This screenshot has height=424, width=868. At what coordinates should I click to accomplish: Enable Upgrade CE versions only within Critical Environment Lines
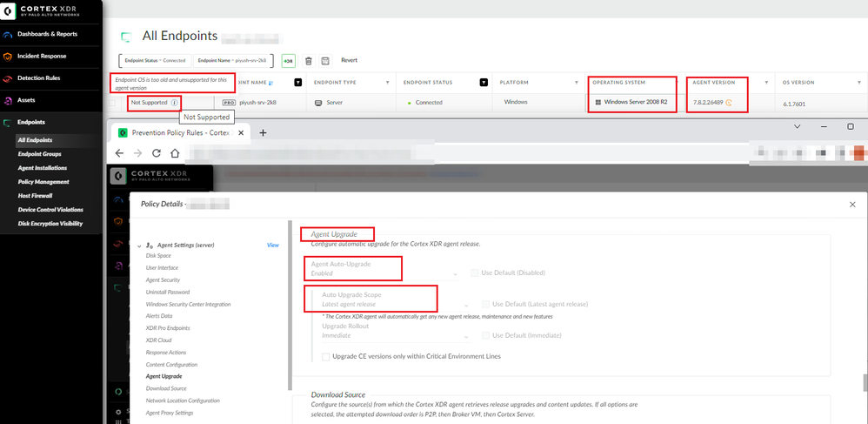(x=325, y=356)
